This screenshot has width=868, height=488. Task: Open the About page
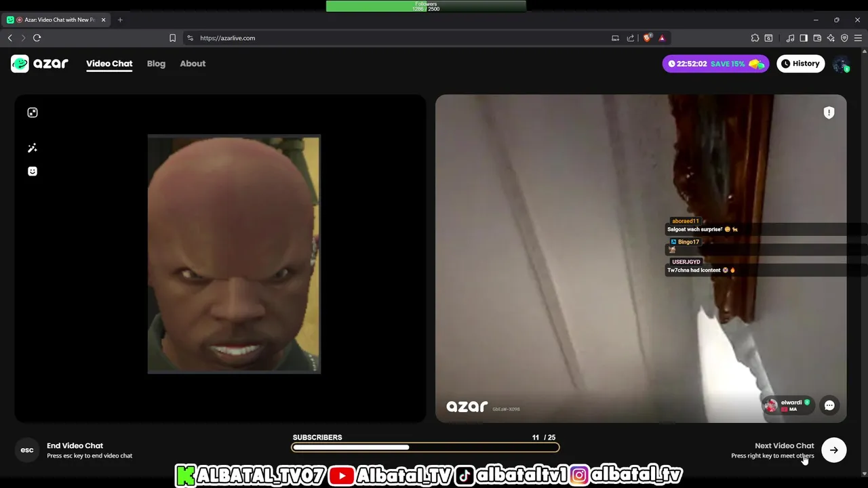[x=193, y=64]
